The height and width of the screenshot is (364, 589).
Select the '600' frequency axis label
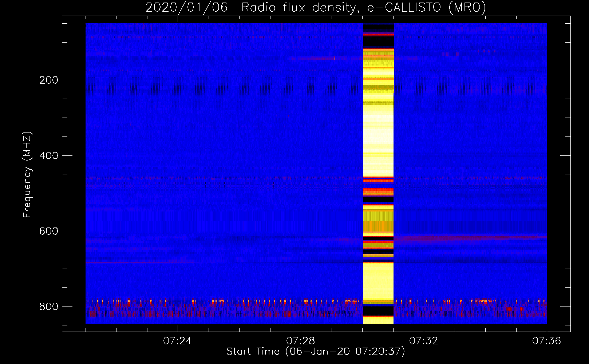pyautogui.click(x=49, y=232)
